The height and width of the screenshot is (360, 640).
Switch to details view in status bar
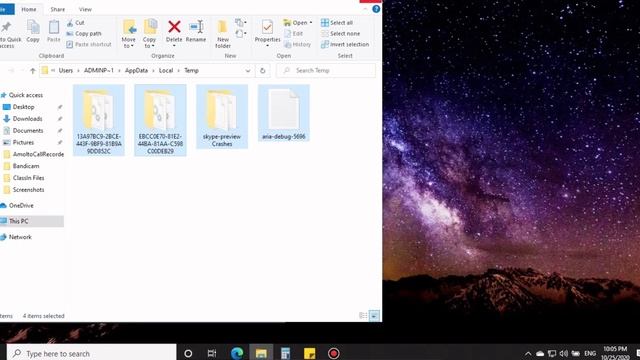click(363, 316)
